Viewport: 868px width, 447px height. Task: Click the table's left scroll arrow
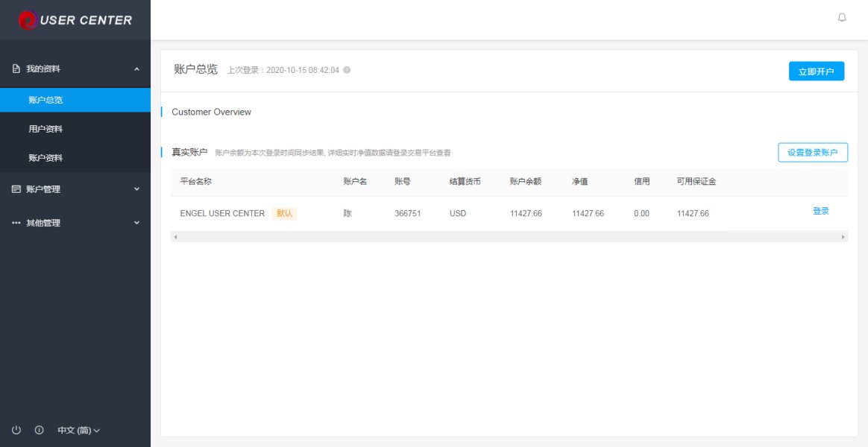pos(175,237)
